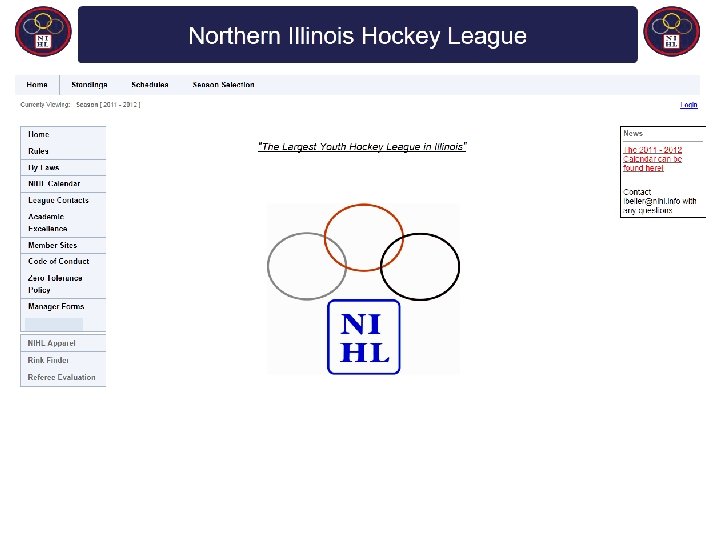720x540 pixels.
Task: Click the News panel heading
Action: 633,133
